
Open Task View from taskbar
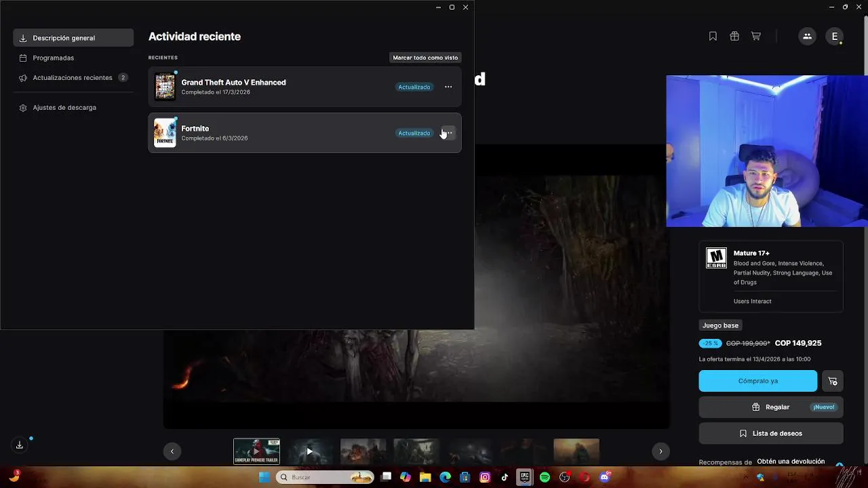coord(387,477)
